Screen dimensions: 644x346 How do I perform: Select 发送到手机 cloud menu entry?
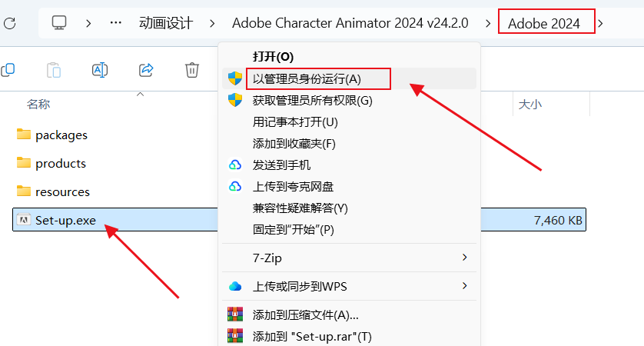(349, 165)
